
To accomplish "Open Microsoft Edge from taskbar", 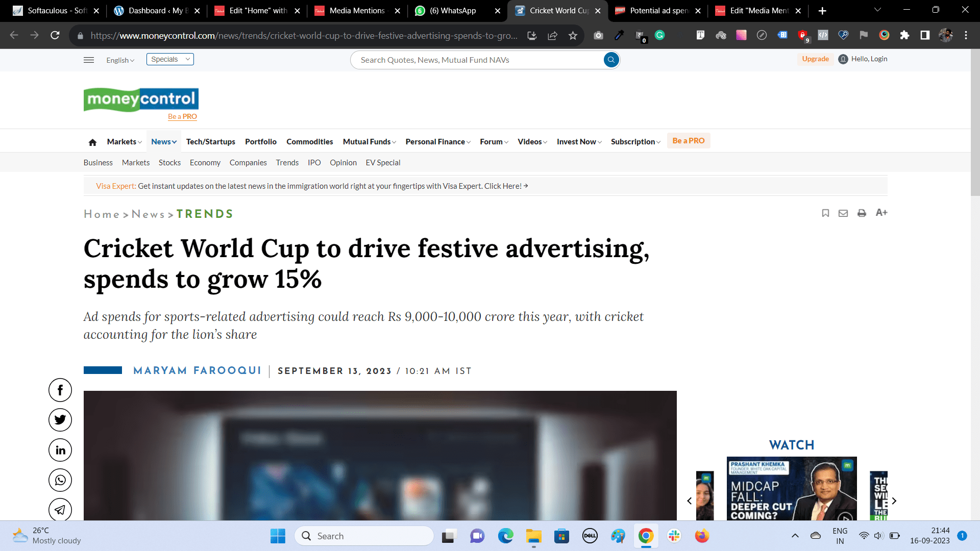I will [x=505, y=536].
